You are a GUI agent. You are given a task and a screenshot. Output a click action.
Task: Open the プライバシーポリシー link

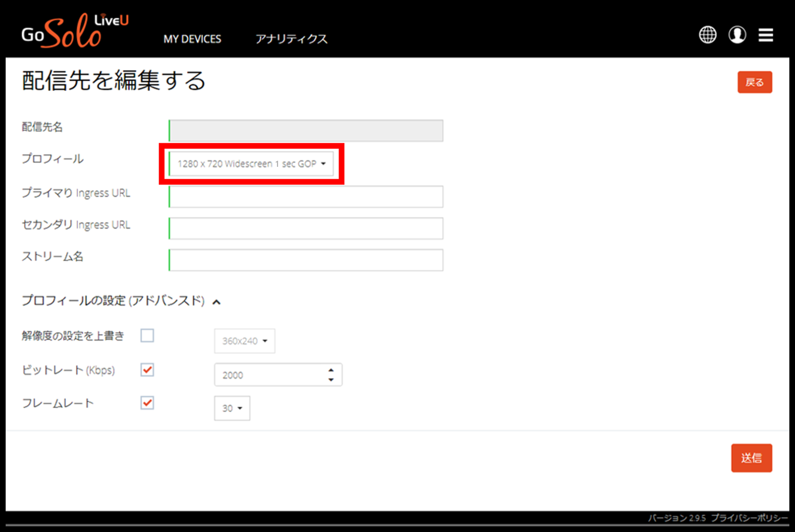pos(749,518)
